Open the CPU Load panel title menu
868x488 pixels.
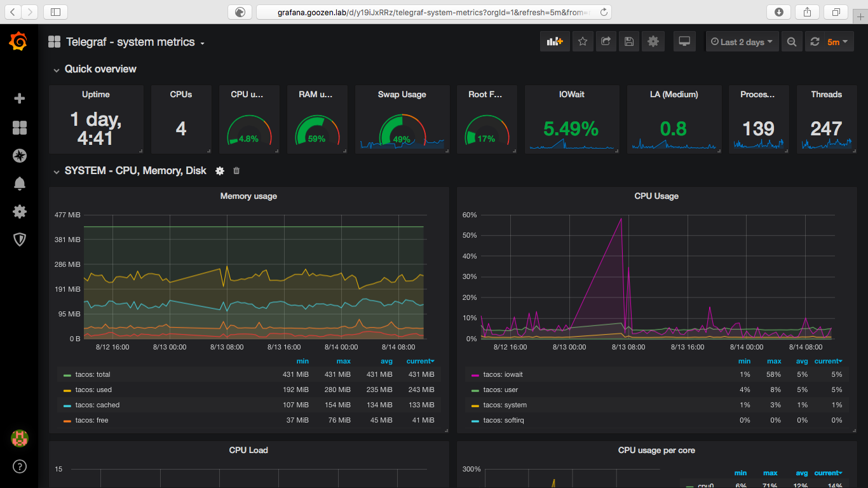[248, 451]
